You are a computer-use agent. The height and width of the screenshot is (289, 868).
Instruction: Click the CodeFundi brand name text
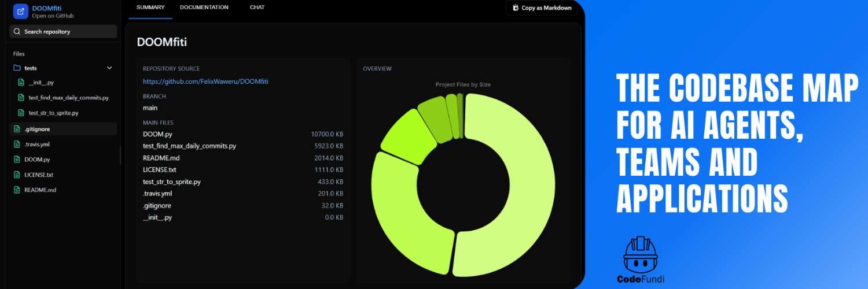(x=641, y=279)
